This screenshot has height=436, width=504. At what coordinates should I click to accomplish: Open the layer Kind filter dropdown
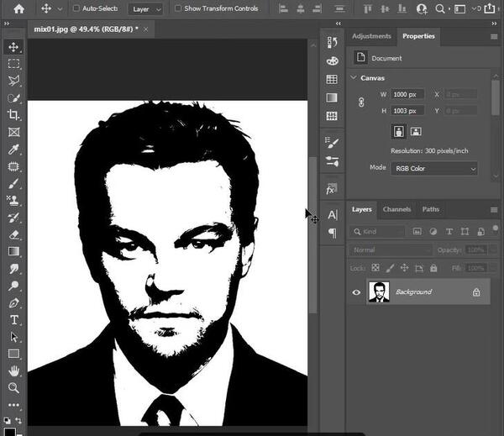click(x=377, y=232)
